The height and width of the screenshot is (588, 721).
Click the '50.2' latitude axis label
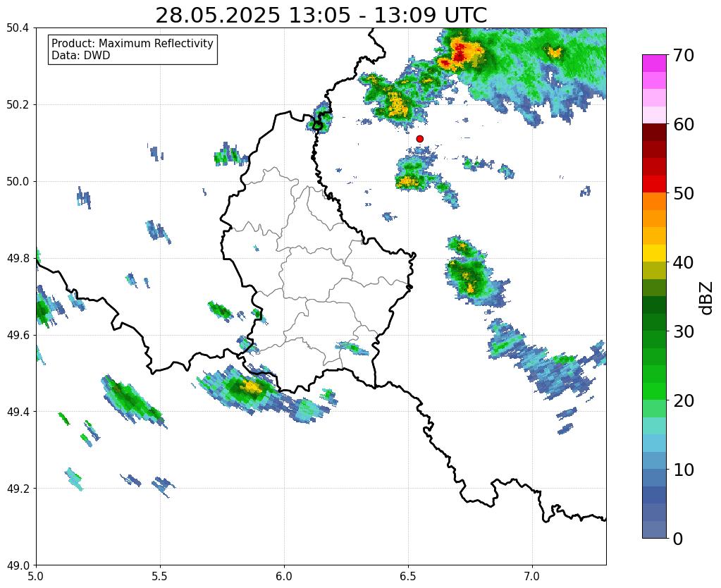(18, 105)
